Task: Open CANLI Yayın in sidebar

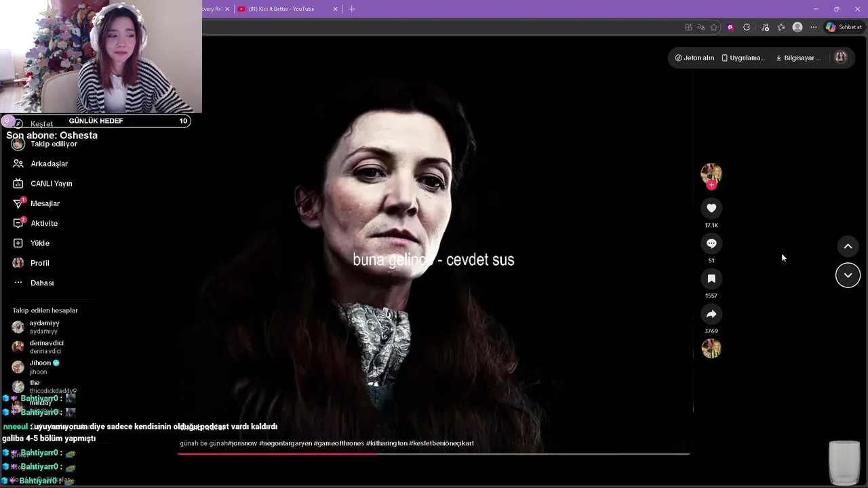Action: click(x=52, y=184)
